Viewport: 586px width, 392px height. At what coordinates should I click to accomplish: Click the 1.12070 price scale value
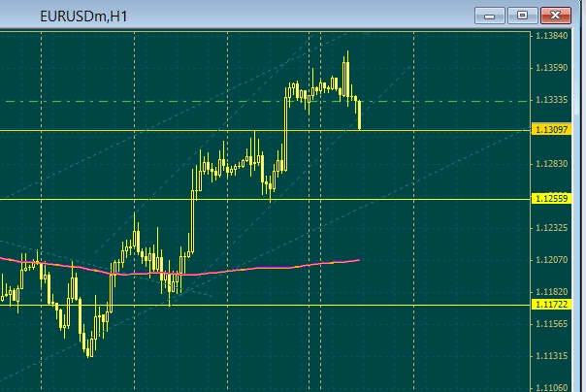click(552, 260)
